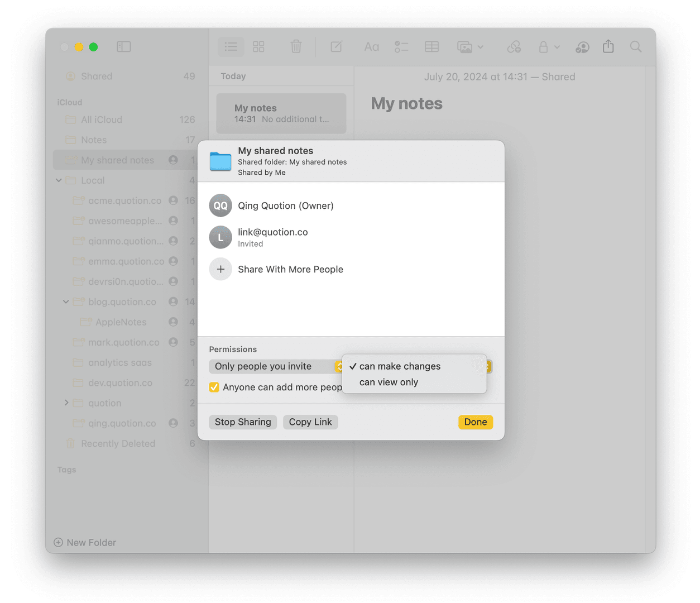This screenshot has width=700, height=603.
Task: Open the text format Aa tool
Action: click(x=371, y=47)
